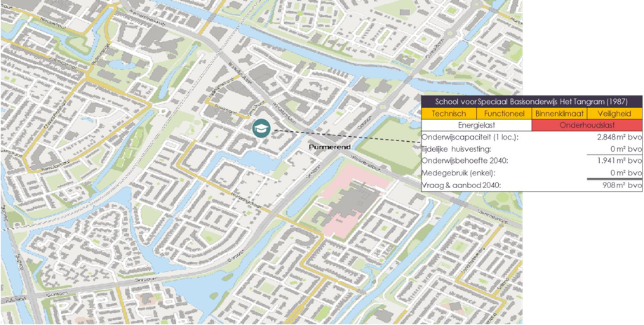644x325 pixels.
Task: Click the white Energielast cell
Action: coord(476,125)
